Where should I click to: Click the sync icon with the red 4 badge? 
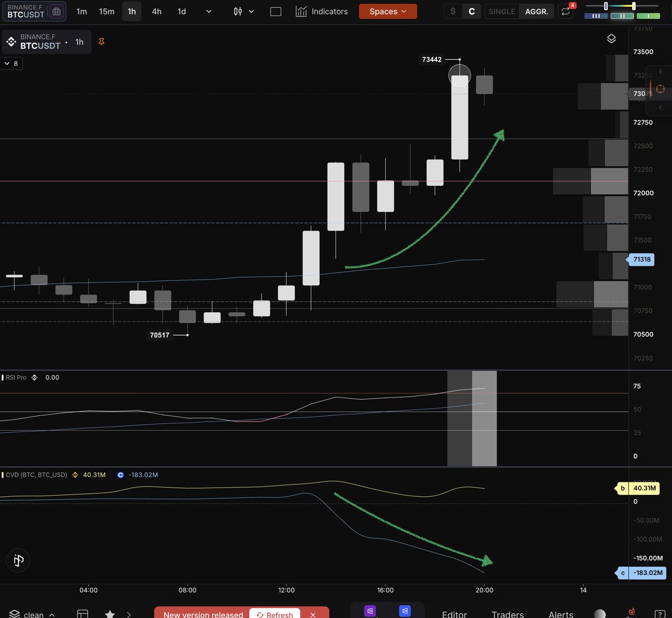coord(566,11)
